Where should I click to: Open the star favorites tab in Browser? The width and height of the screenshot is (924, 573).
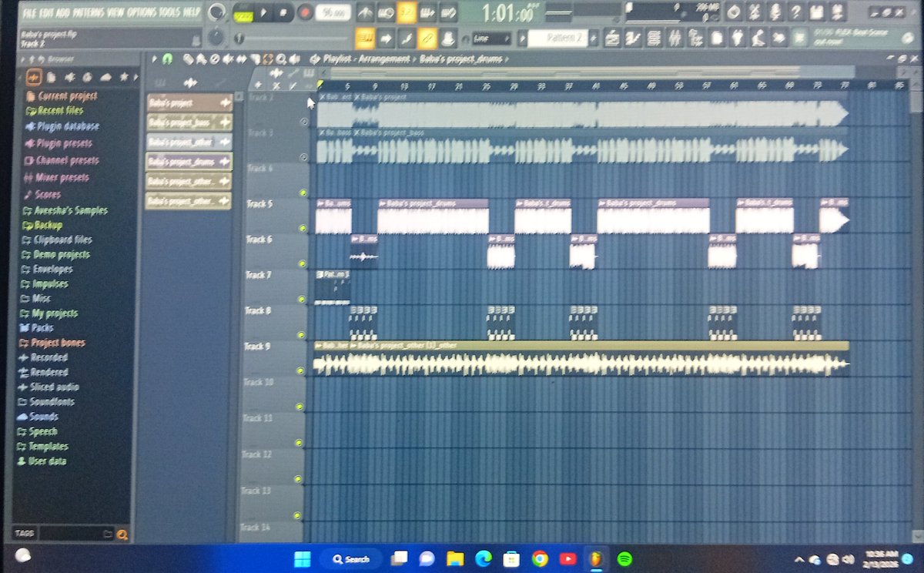125,77
